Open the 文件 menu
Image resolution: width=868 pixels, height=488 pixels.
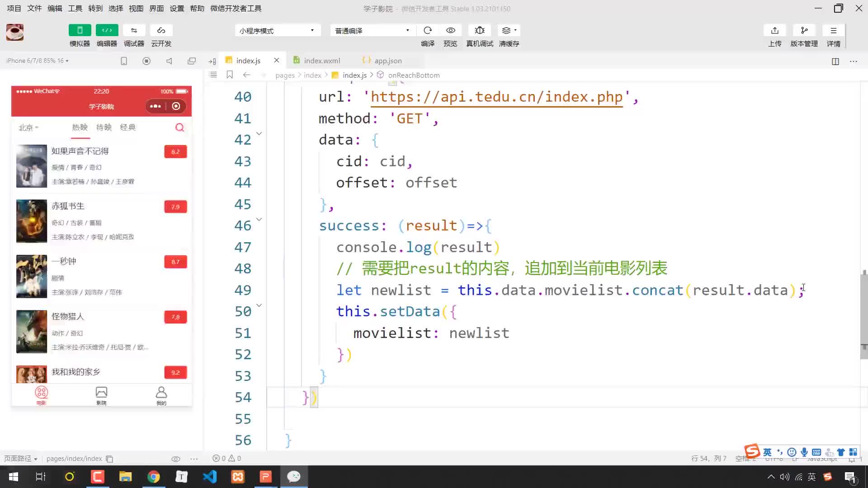click(34, 8)
